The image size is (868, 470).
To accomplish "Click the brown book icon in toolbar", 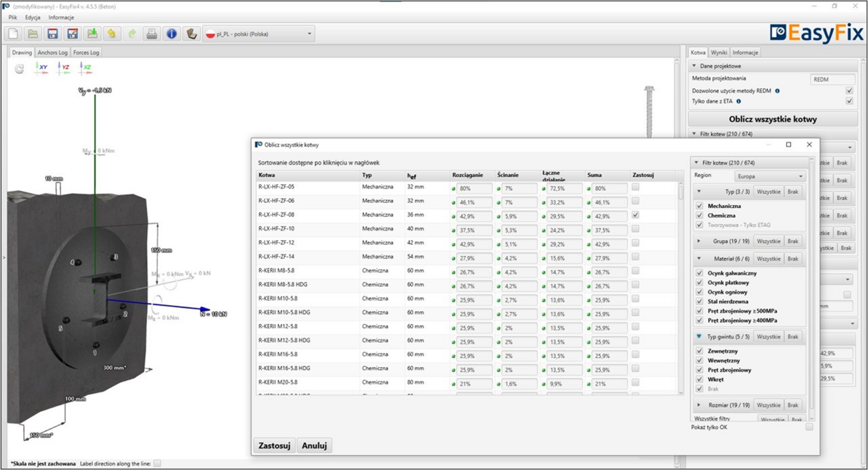I will coord(191,34).
